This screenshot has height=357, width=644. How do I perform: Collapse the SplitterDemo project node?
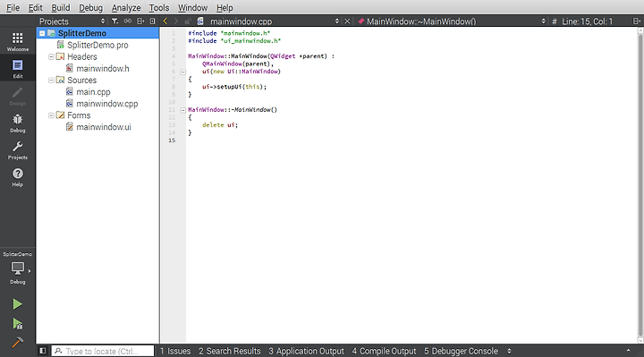tap(42, 33)
